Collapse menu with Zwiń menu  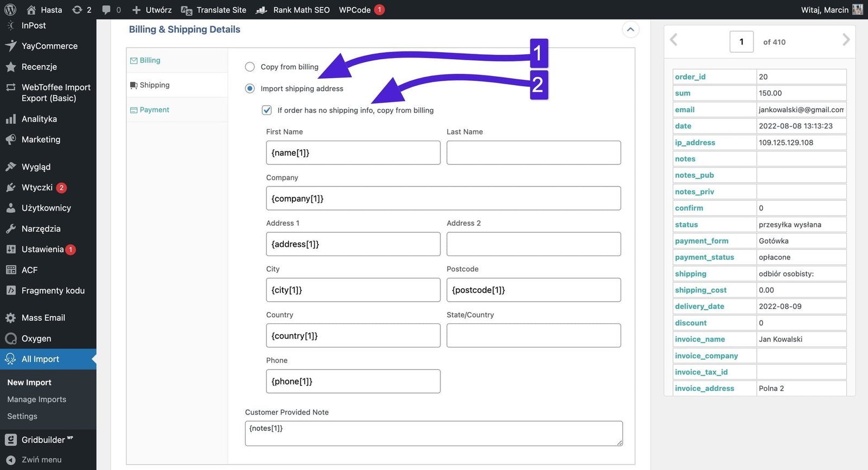pos(41,460)
